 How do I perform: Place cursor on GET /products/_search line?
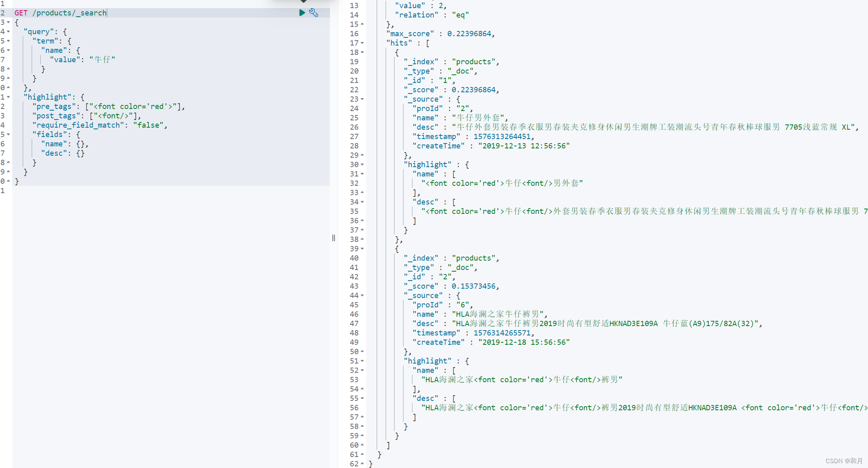pyautogui.click(x=61, y=13)
